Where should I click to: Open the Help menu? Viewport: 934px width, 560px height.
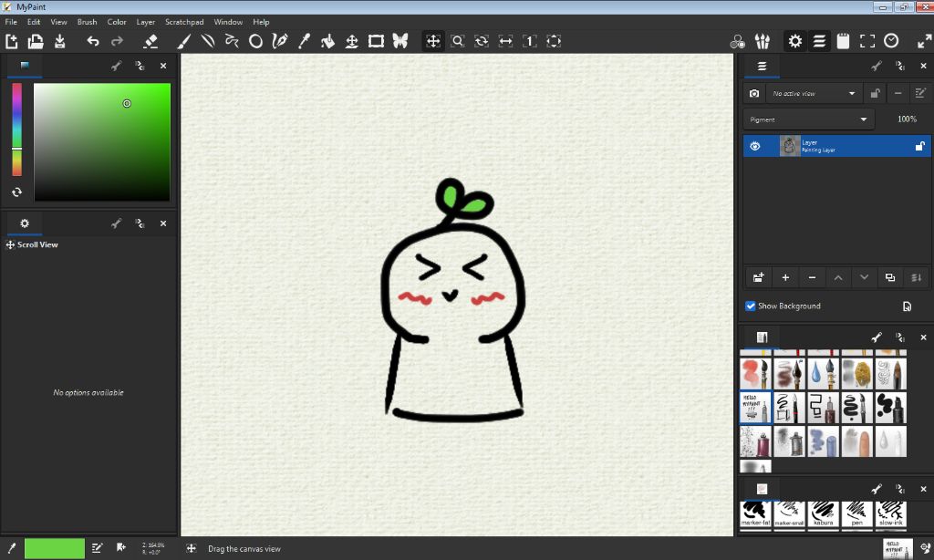tap(261, 22)
